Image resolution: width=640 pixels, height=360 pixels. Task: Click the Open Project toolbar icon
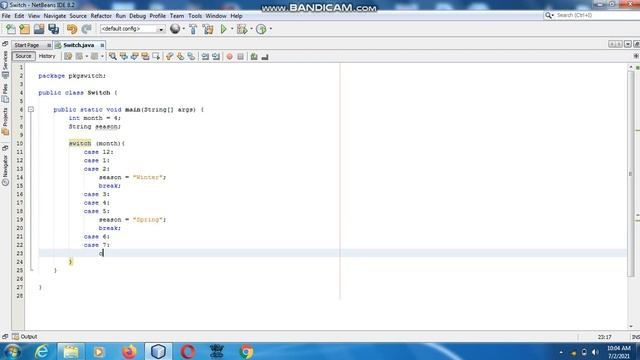[39, 29]
